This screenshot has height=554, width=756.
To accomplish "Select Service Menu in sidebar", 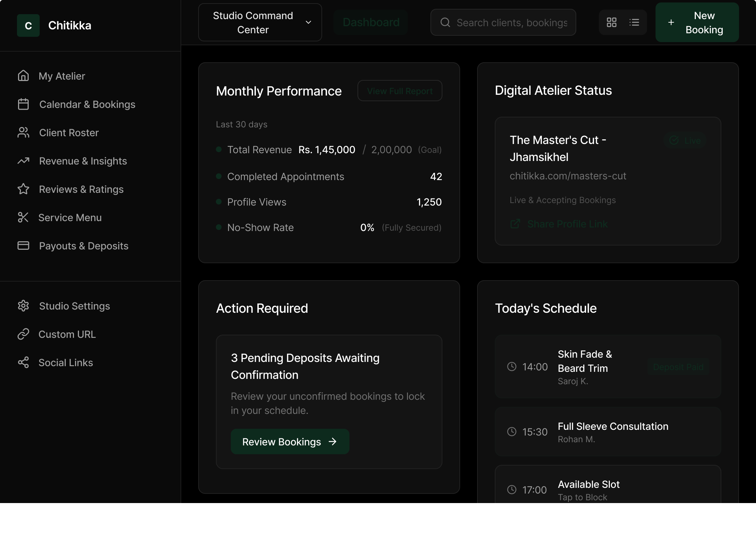I will [90, 217].
